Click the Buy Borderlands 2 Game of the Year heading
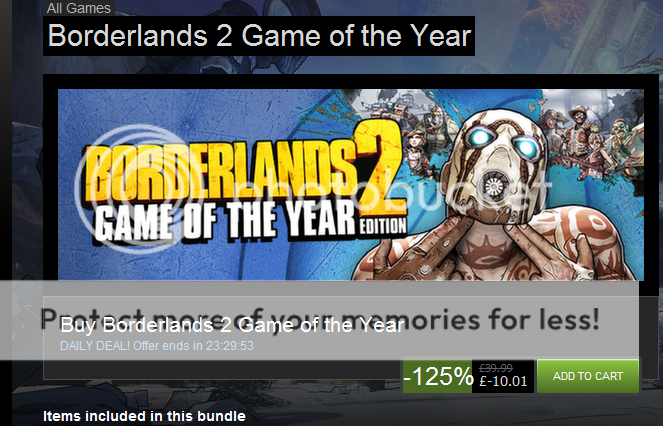Image resolution: width=663 pixels, height=426 pixels. pos(232,325)
